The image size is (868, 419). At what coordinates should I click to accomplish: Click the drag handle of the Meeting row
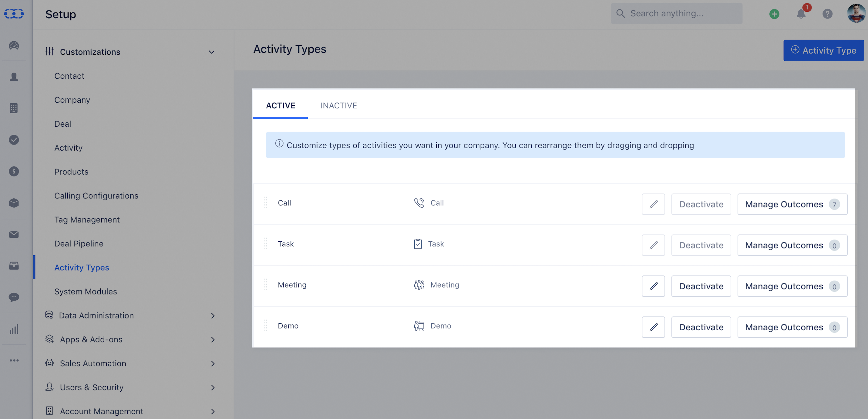[266, 284]
